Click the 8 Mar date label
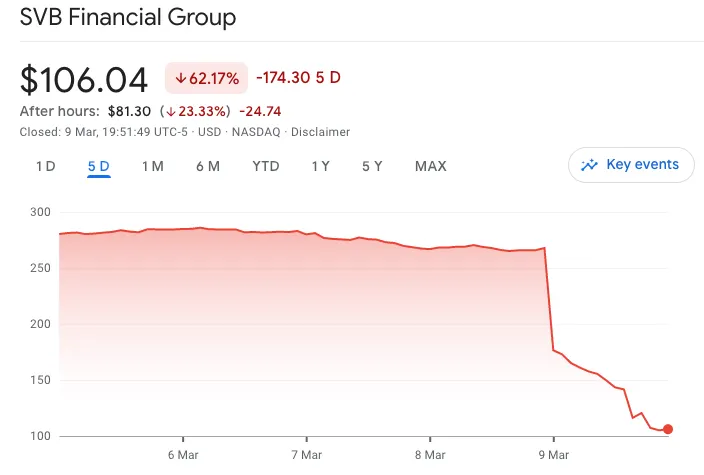The height and width of the screenshot is (475, 704). click(x=430, y=455)
